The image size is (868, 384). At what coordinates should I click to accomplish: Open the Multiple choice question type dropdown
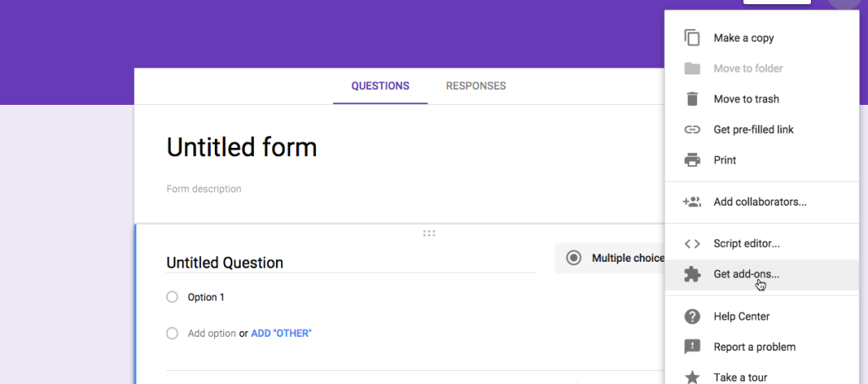pyautogui.click(x=610, y=258)
